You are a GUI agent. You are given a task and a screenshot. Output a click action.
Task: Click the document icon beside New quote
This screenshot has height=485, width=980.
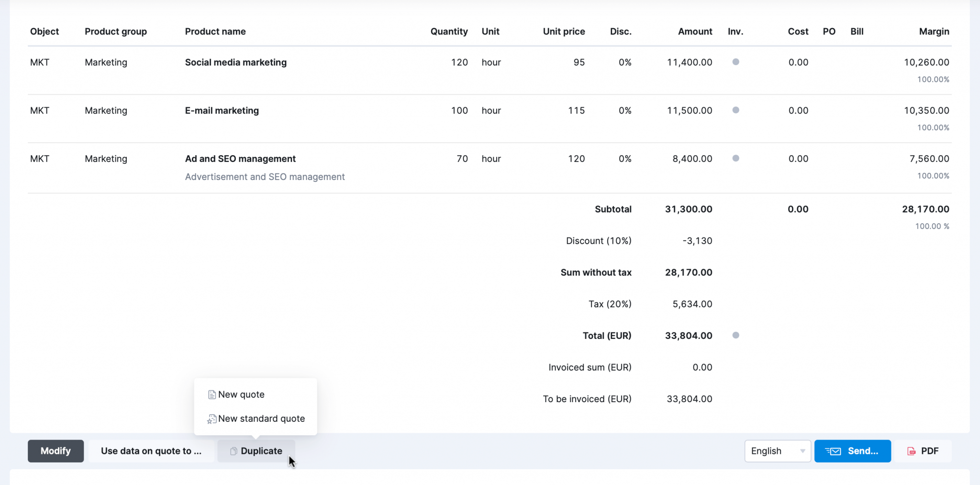pos(212,395)
